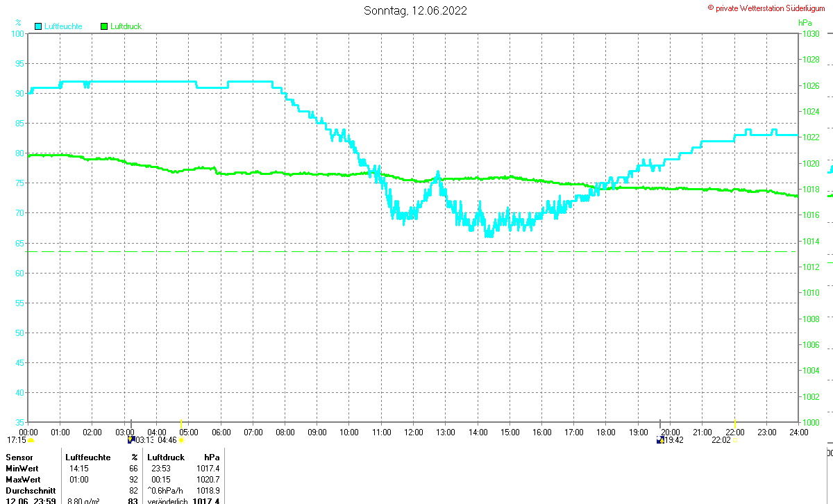Click the sunrise sun icon beside 04:46
This screenshot has width=833, height=504.
[x=181, y=440]
